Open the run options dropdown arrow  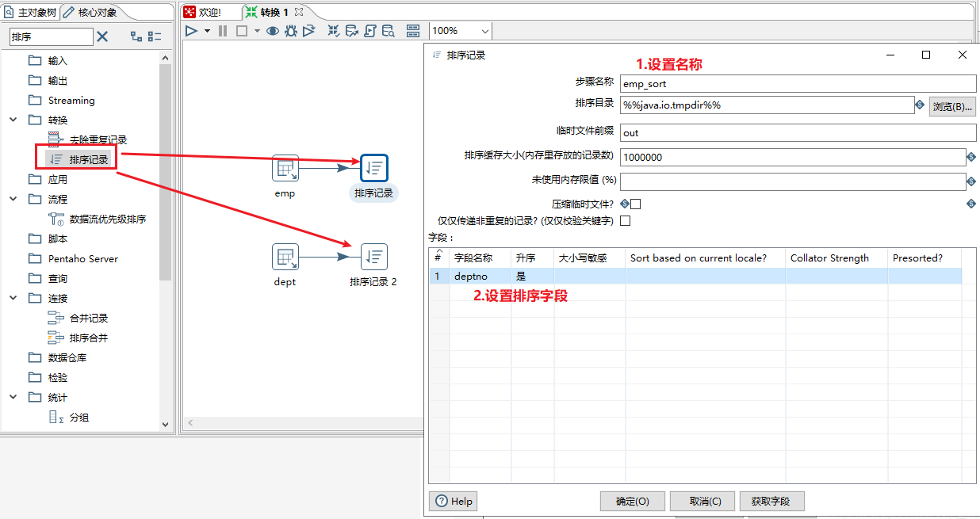pyautogui.click(x=207, y=31)
